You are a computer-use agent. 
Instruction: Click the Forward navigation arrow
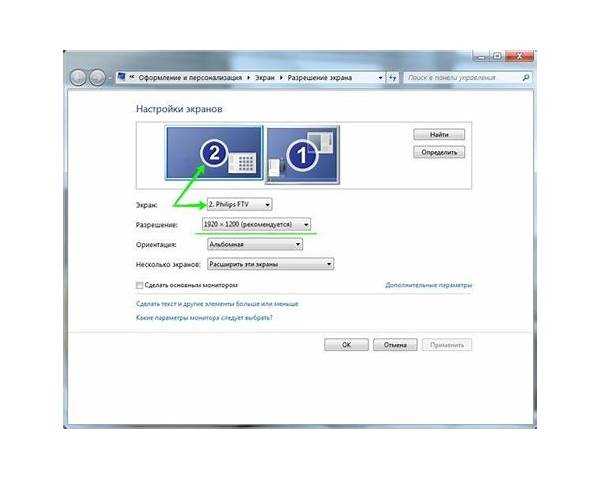click(97, 78)
